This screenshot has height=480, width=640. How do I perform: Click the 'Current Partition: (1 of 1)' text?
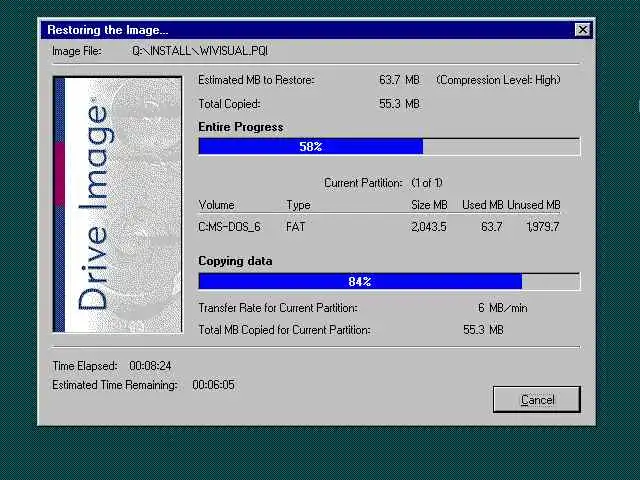[383, 183]
